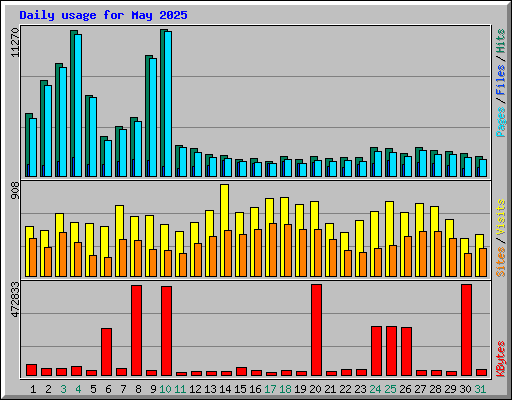
Task: Click the red KBytes bar for day 24
Action: pyautogui.click(x=376, y=351)
